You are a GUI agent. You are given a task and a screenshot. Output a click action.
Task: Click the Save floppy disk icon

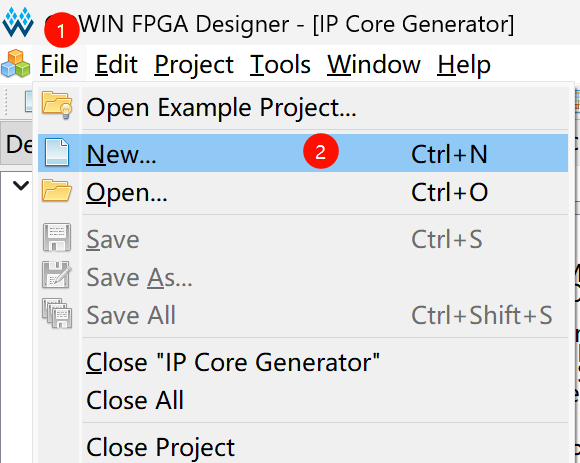tap(57, 237)
